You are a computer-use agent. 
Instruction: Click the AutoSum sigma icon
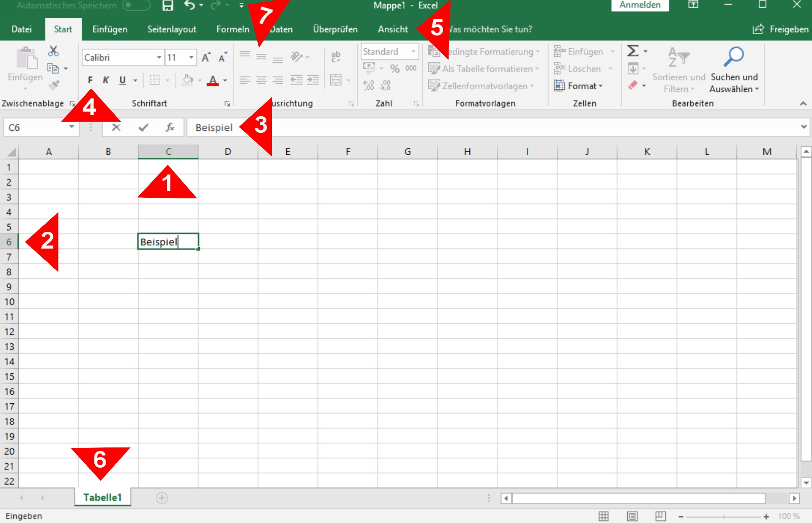pos(632,51)
